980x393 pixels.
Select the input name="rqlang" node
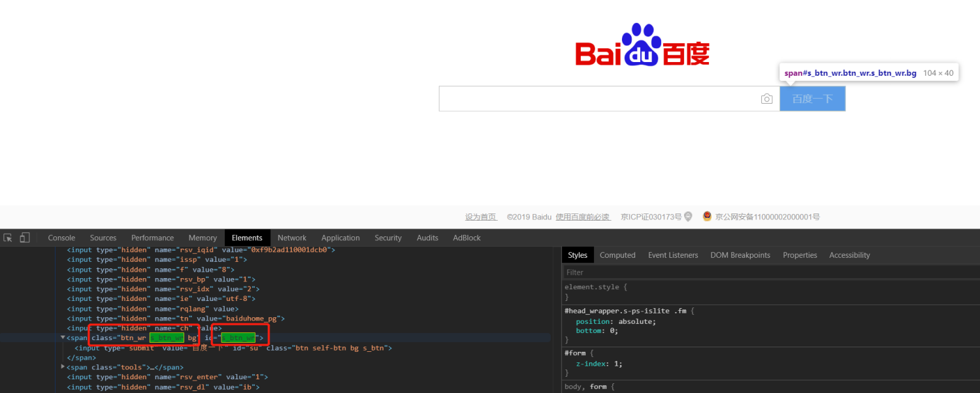pyautogui.click(x=153, y=308)
